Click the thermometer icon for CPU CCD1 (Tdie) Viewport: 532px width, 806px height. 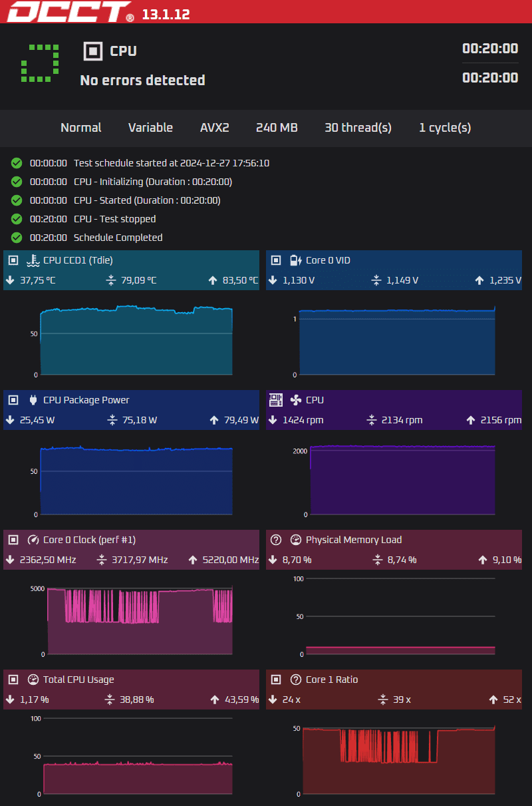pyautogui.click(x=33, y=260)
